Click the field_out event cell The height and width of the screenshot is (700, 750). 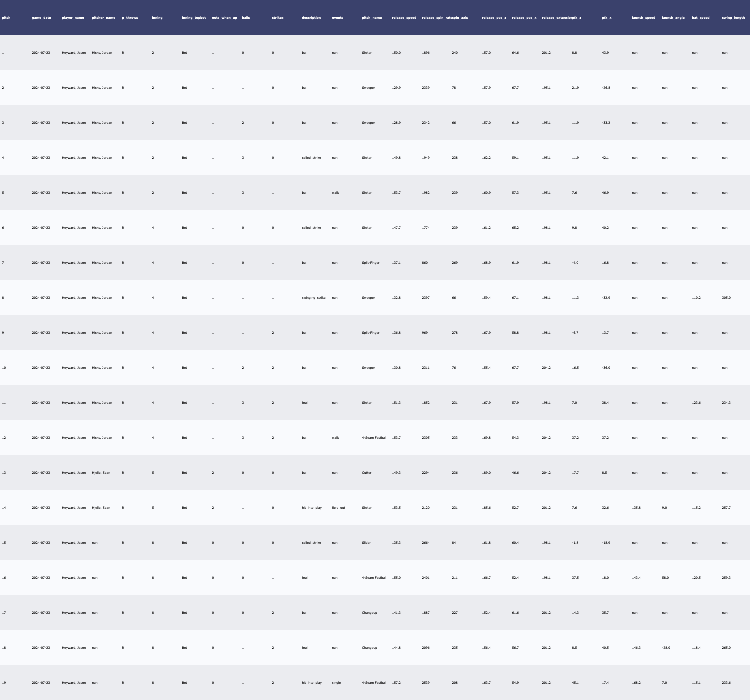338,507
